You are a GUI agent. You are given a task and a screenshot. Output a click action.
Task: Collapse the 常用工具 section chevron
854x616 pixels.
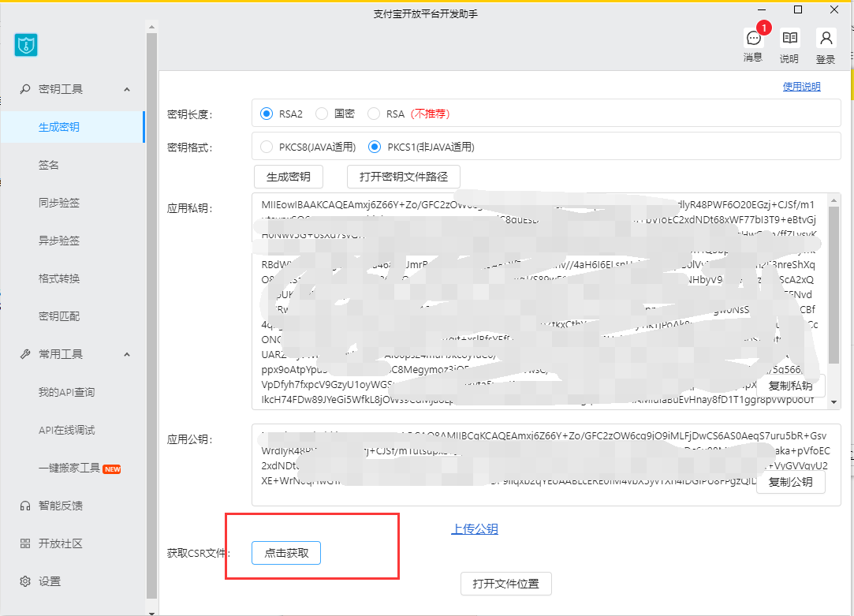[127, 355]
